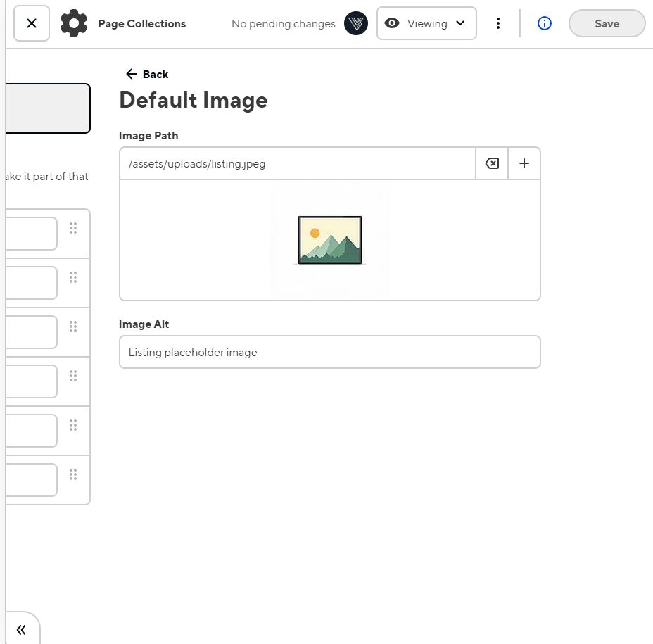Click the last row's drag handle
Image resolution: width=653 pixels, height=644 pixels.
73,474
